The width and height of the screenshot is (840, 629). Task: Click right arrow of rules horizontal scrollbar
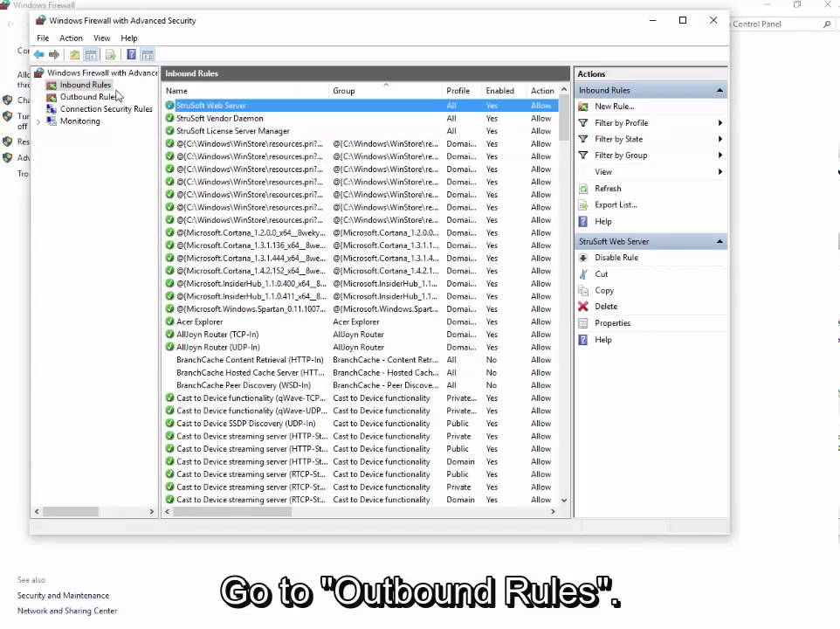pyautogui.click(x=553, y=512)
